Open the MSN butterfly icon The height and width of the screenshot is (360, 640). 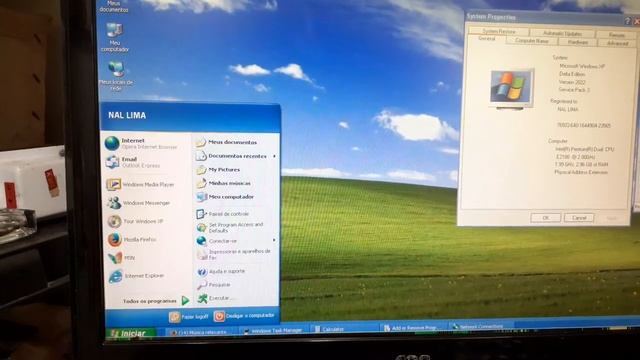[115, 258]
